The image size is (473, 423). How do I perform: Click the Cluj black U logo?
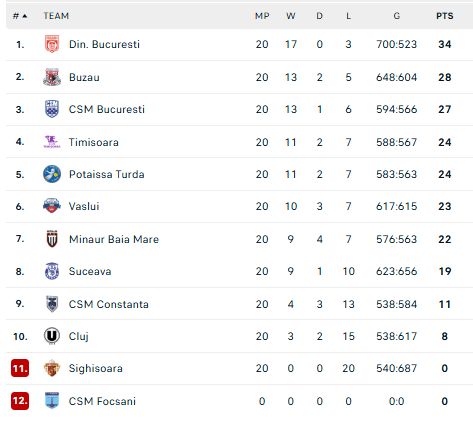click(52, 336)
